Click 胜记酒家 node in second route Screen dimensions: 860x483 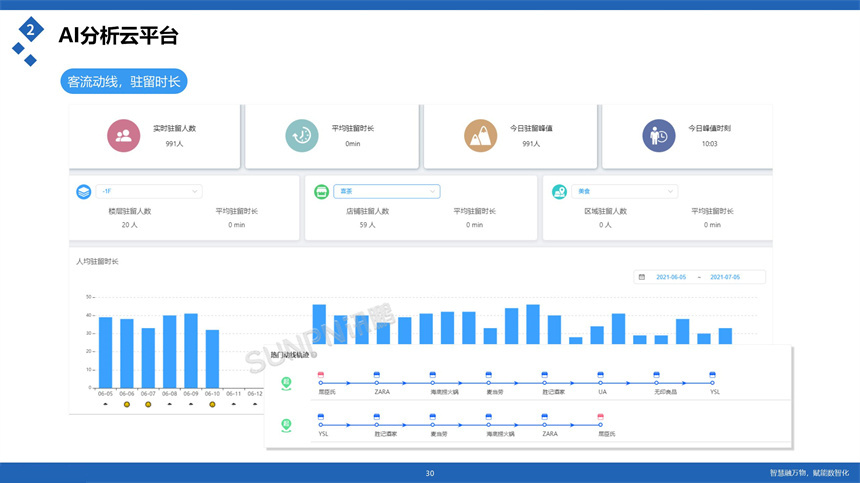pyautogui.click(x=377, y=423)
